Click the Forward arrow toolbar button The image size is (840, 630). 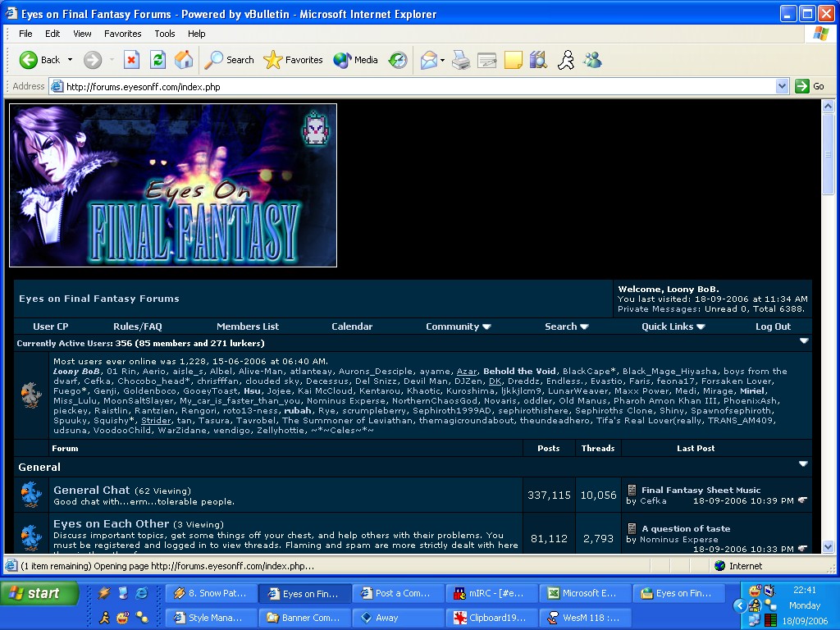pos(93,60)
